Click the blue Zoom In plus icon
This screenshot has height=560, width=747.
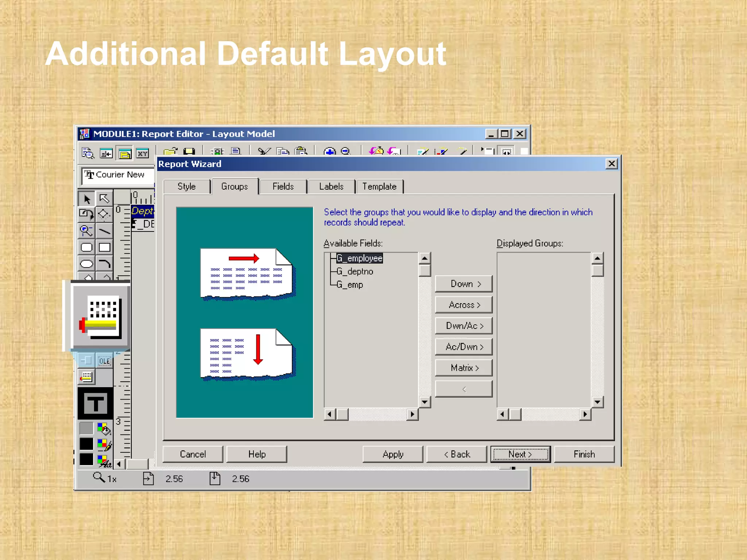(330, 151)
